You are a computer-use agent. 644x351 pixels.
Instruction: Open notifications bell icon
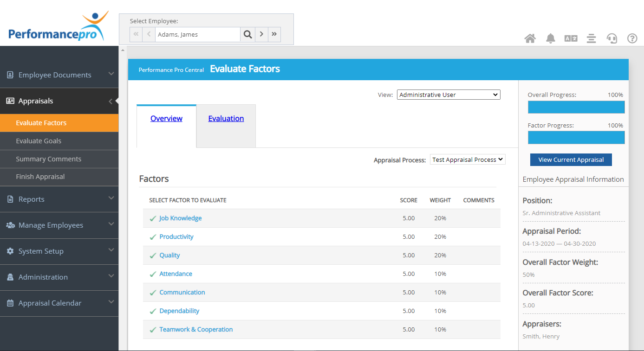pos(551,38)
